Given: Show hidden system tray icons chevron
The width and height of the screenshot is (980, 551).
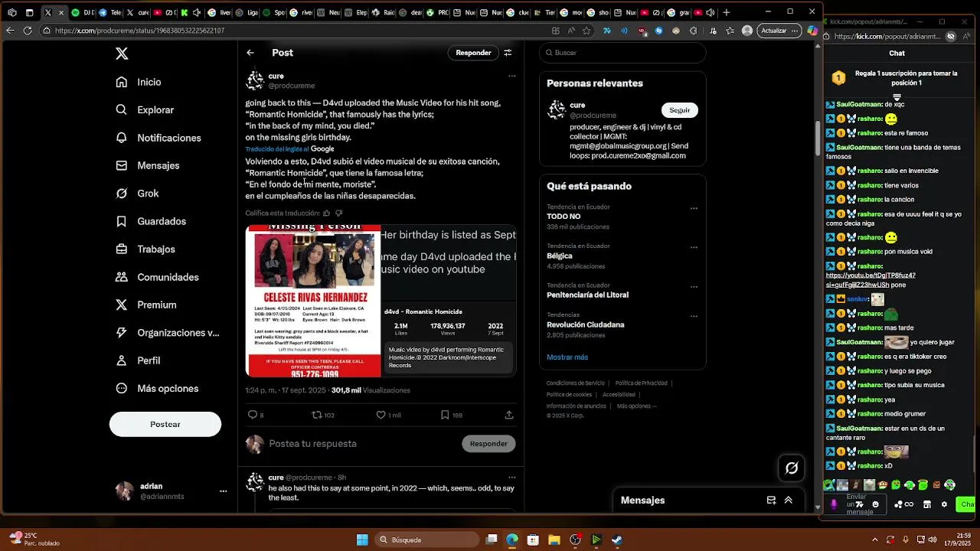Looking at the screenshot, I should [x=876, y=540].
